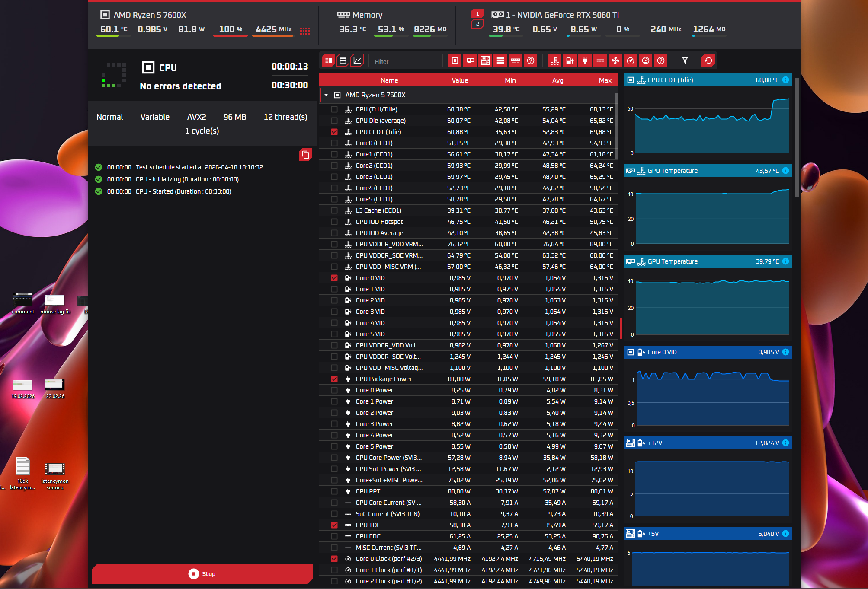Open info for the CPU CCD1 graph

point(785,80)
